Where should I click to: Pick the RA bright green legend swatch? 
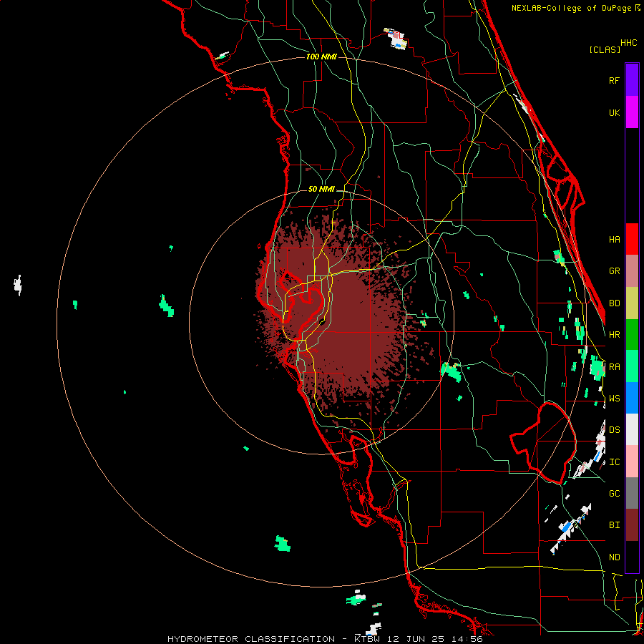632,366
